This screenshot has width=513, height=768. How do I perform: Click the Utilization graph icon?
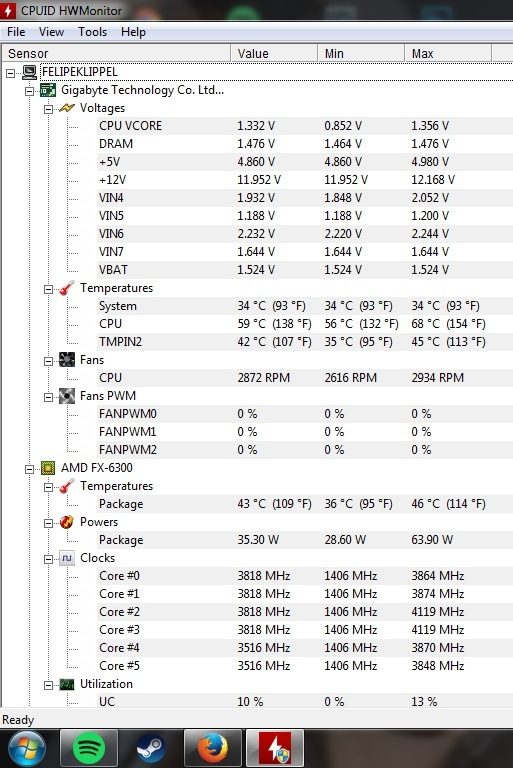(67, 684)
